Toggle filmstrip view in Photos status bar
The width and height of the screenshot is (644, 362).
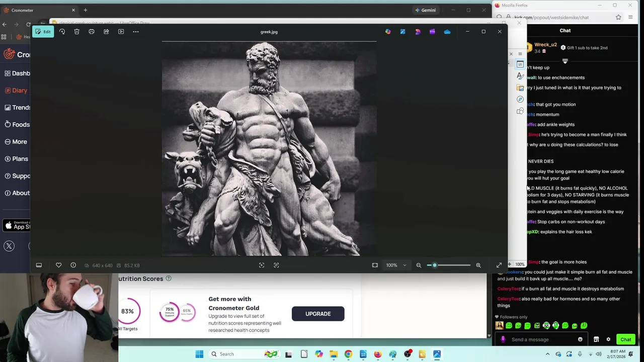click(x=39, y=265)
